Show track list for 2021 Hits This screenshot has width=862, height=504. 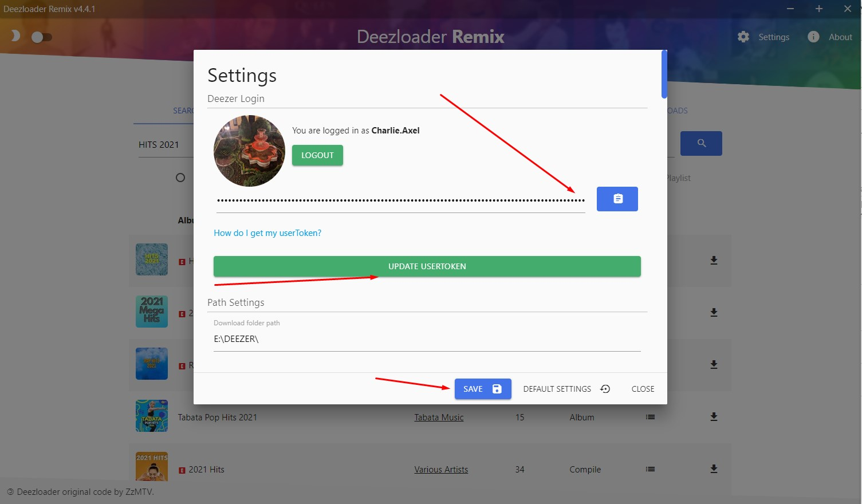(650, 469)
